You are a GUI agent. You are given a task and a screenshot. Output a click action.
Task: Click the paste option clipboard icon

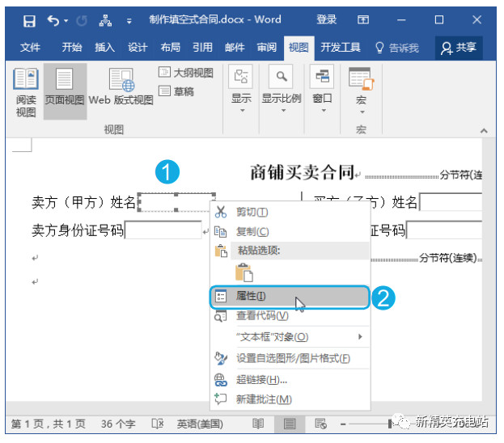click(x=244, y=272)
